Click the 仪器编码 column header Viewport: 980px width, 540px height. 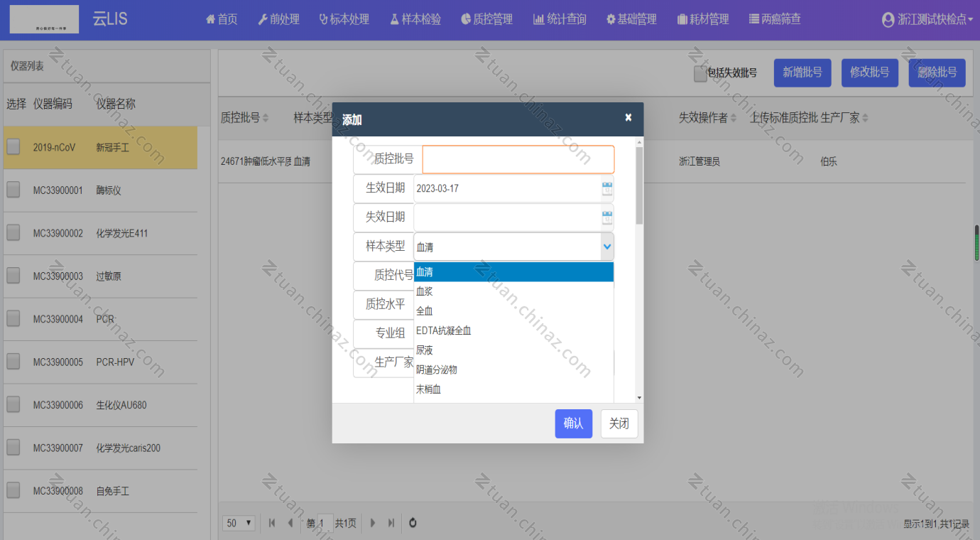(53, 104)
